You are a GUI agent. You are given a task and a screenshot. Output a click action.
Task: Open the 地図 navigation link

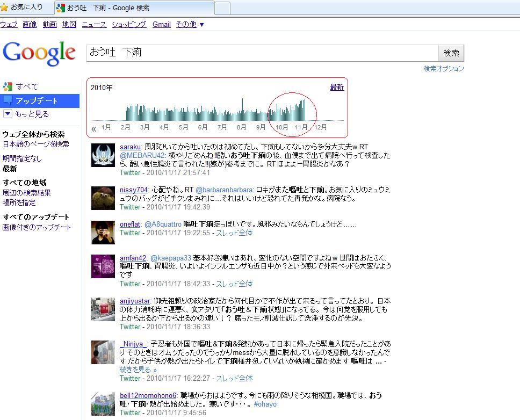tap(69, 25)
